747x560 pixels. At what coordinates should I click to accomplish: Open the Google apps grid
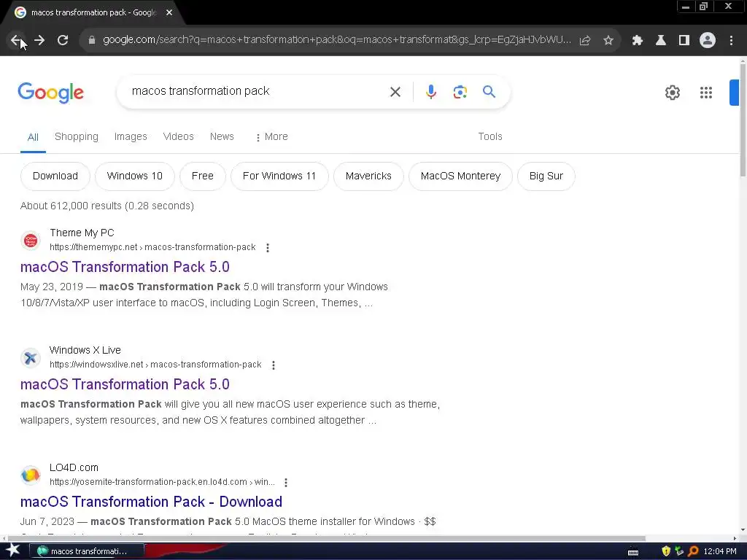706,93
